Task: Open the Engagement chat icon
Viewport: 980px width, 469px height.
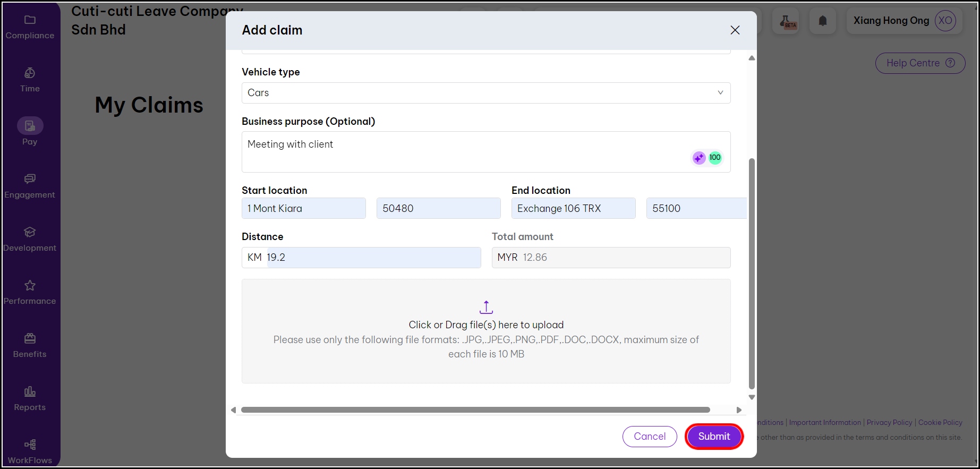Action: [30, 179]
